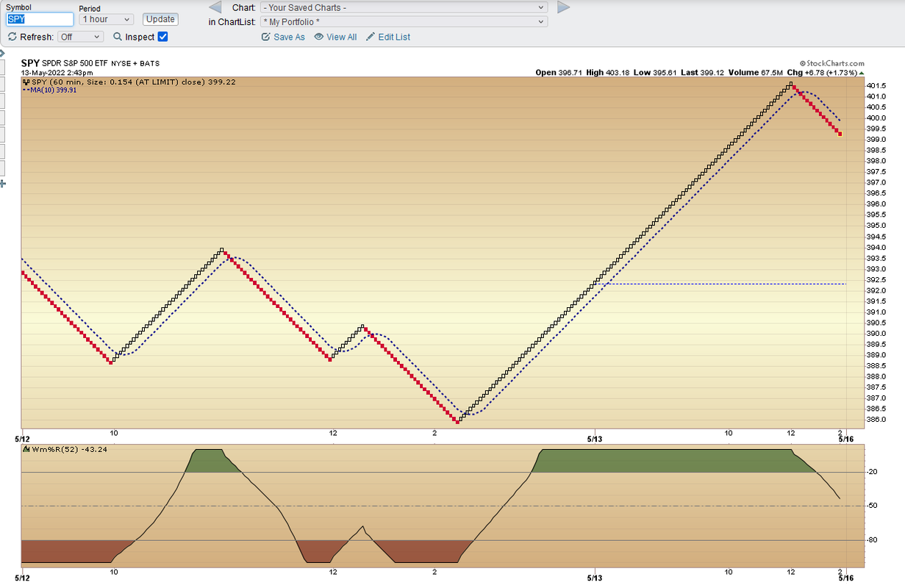Click the -50 label on Williams %R axis
The width and height of the screenshot is (905, 588).
tap(873, 506)
